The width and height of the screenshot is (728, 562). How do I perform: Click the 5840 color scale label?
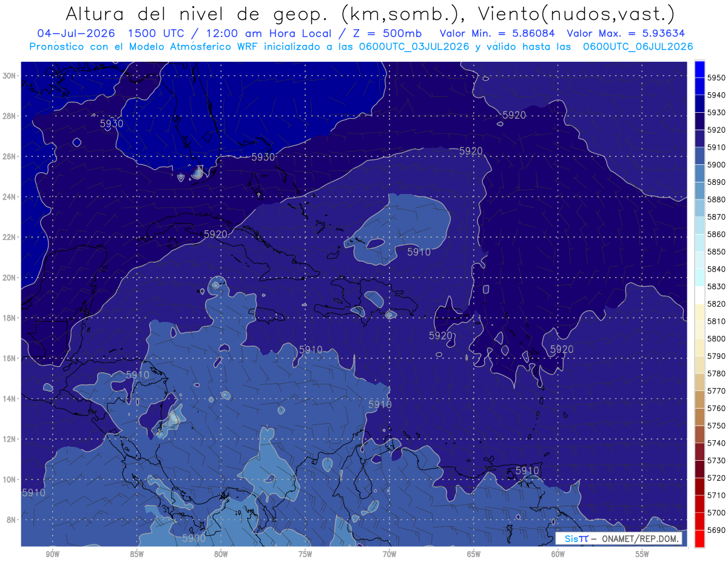point(716,269)
